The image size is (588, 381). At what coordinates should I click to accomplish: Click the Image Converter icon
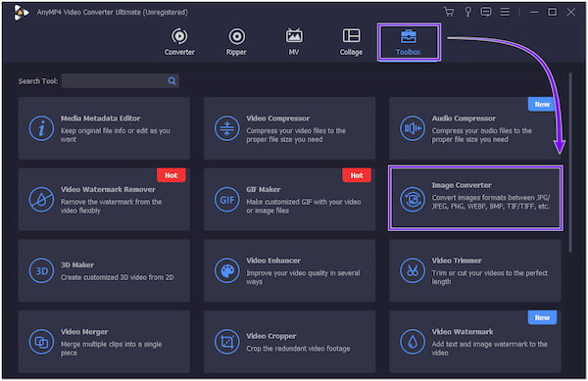pos(413,200)
